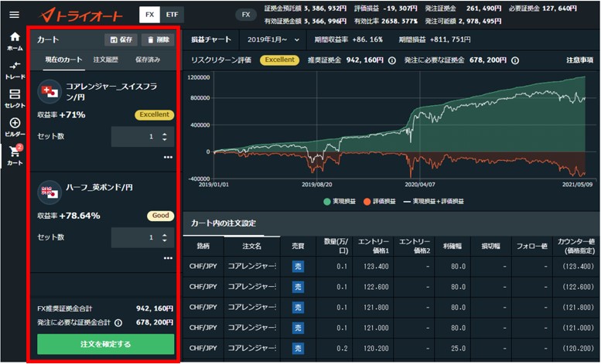Click info icon next to 発注に必要な証拠金合計

click(x=118, y=323)
